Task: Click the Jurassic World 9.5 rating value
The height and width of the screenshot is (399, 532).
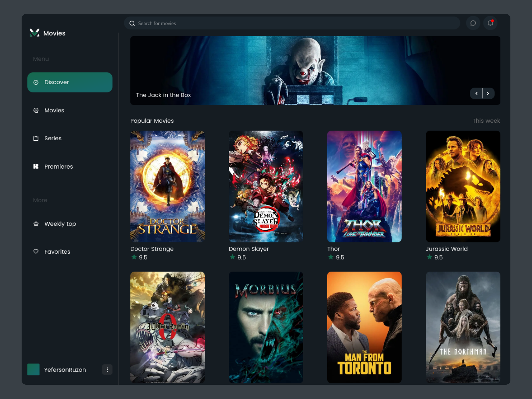Action: [x=439, y=257]
